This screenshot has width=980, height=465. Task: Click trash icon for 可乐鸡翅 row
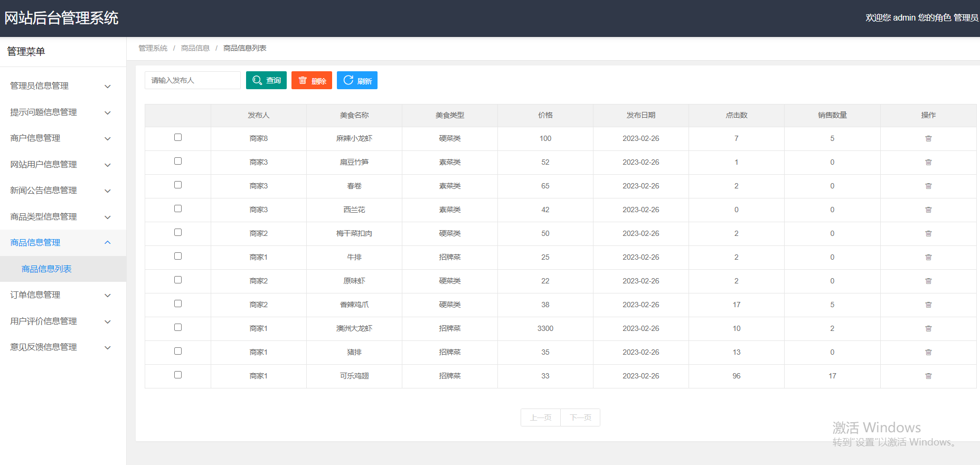(928, 376)
